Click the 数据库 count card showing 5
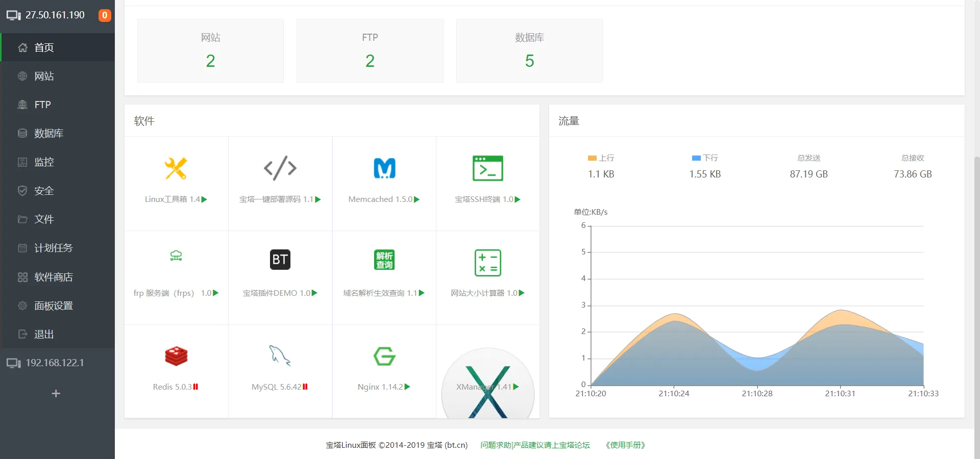 coord(529,51)
